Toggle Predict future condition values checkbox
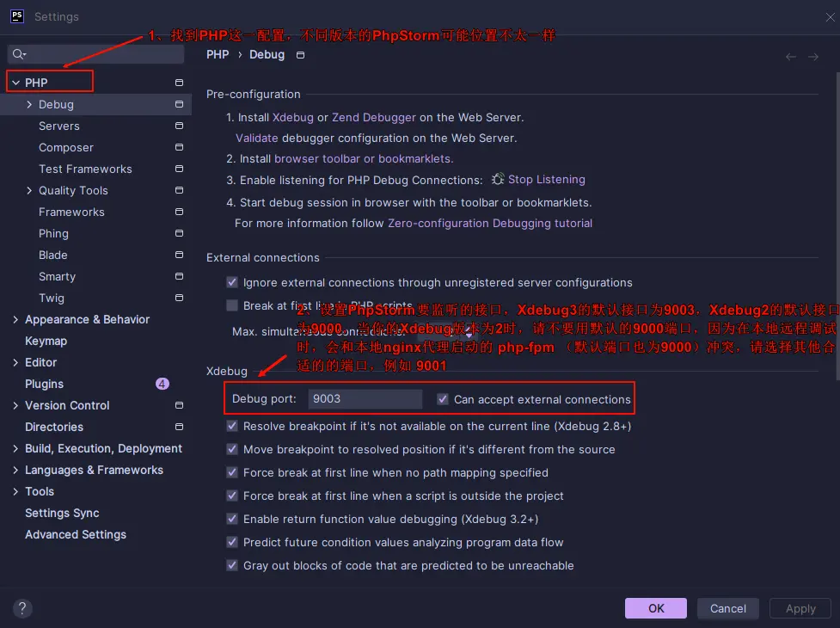The width and height of the screenshot is (840, 628). [232, 542]
